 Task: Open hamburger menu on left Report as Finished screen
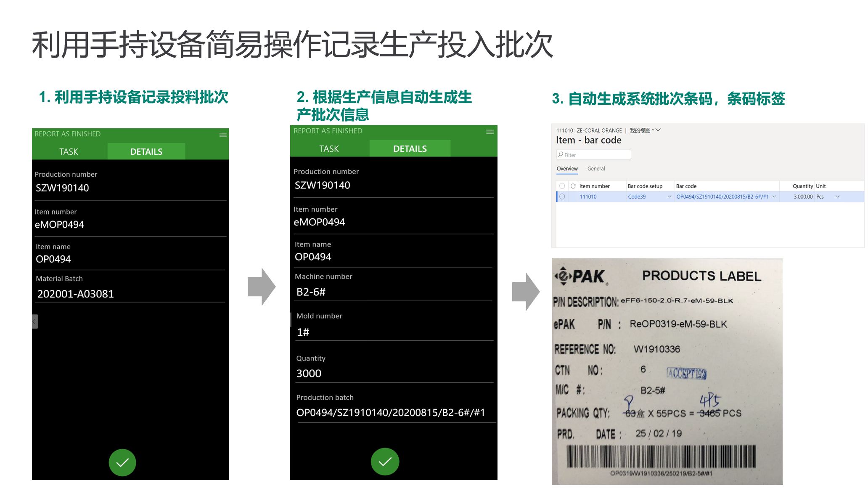pos(223,135)
